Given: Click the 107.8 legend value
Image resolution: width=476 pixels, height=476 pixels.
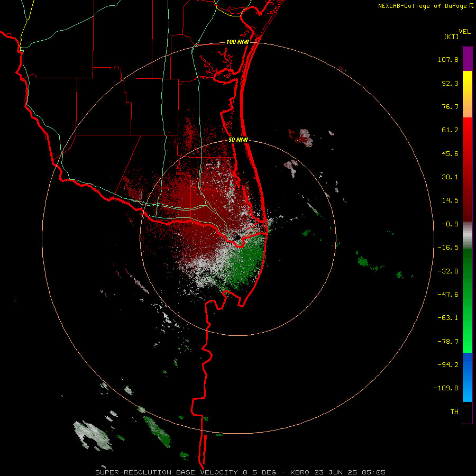Looking at the screenshot, I should click(x=448, y=59).
